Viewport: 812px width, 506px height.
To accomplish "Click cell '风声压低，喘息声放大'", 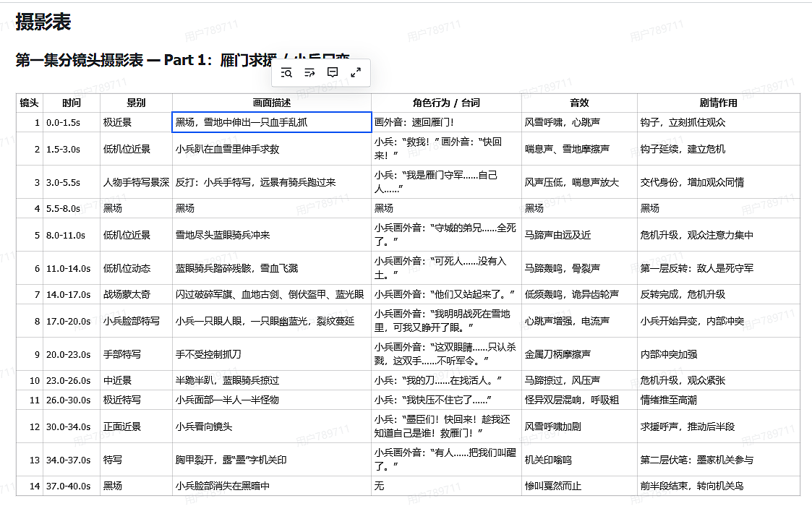I will coord(579,182).
